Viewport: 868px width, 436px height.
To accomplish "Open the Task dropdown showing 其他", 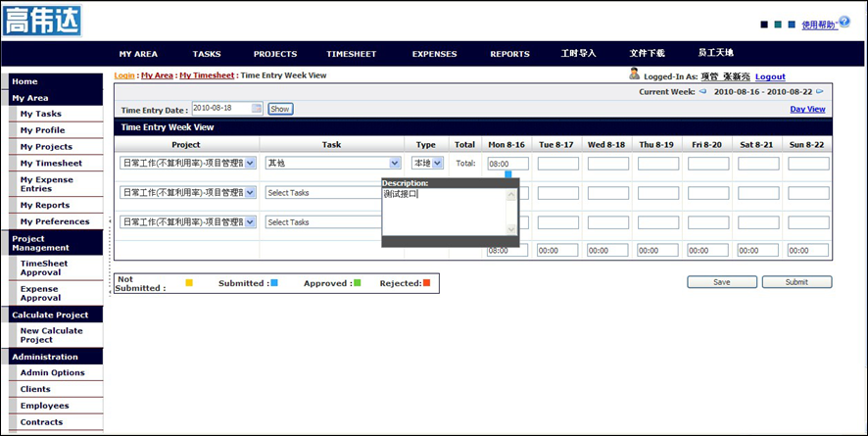I will (x=395, y=164).
